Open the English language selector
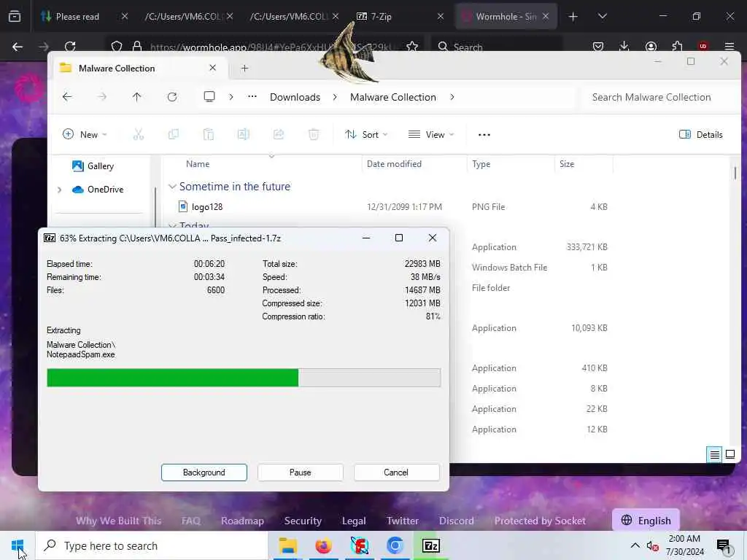This screenshot has height=560, width=747. [646, 521]
